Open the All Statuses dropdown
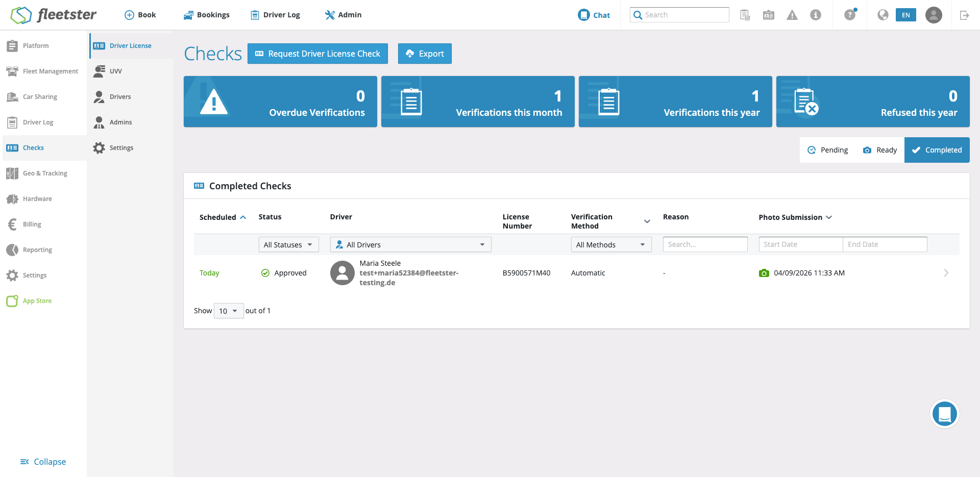This screenshot has width=980, height=477. tap(289, 245)
